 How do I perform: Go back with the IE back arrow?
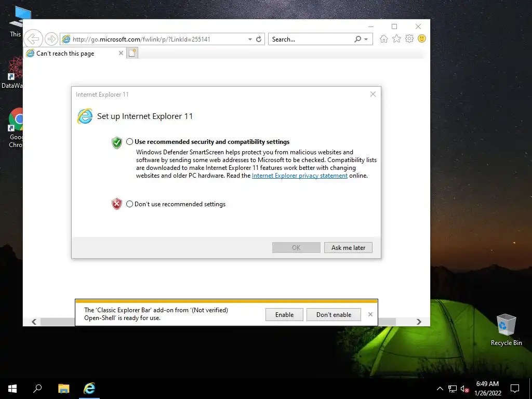[x=33, y=39]
